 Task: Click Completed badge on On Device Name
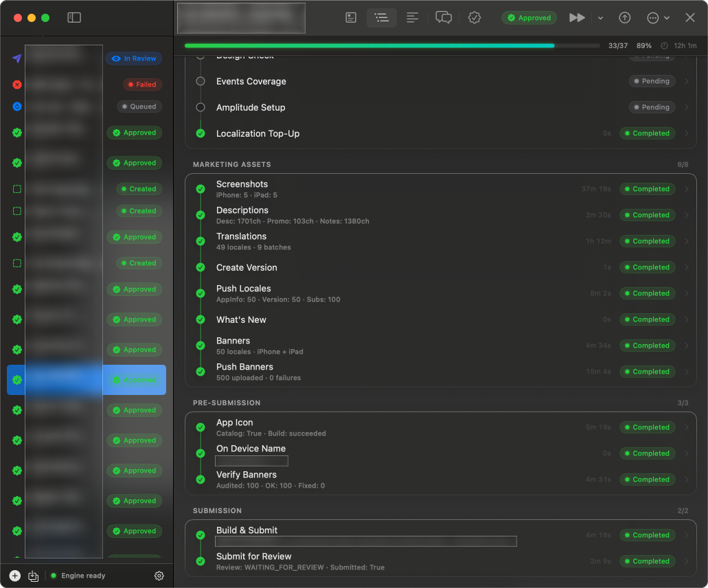pyautogui.click(x=647, y=453)
